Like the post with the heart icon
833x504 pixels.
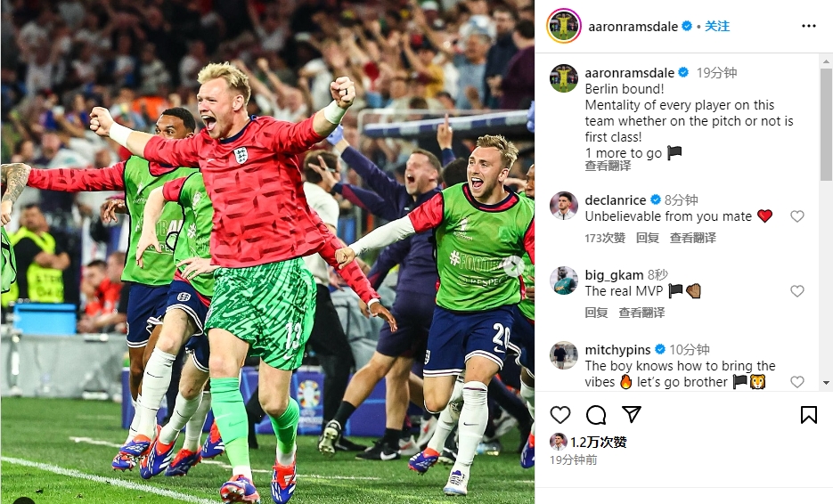click(560, 415)
